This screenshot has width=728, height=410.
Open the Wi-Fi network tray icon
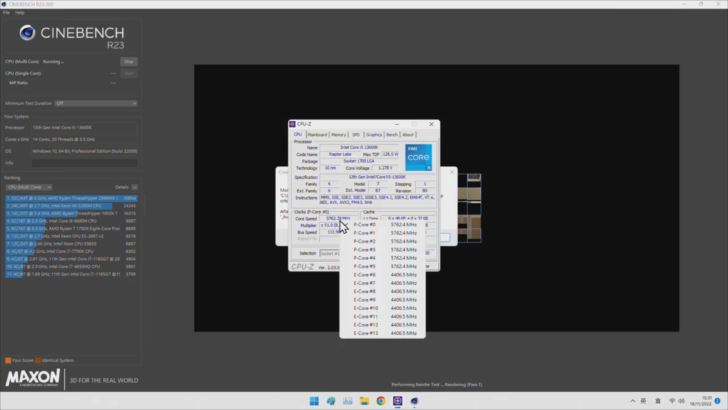pyautogui.click(x=672, y=401)
